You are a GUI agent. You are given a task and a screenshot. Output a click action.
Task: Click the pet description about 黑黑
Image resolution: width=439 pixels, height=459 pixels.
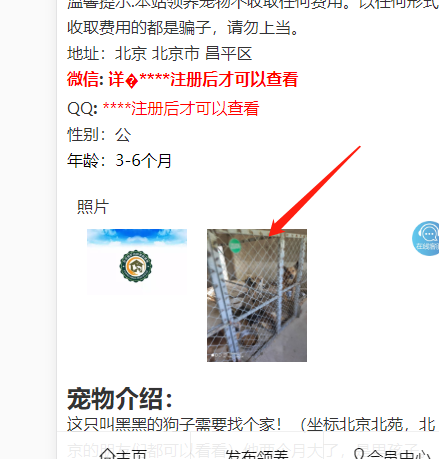click(x=251, y=425)
